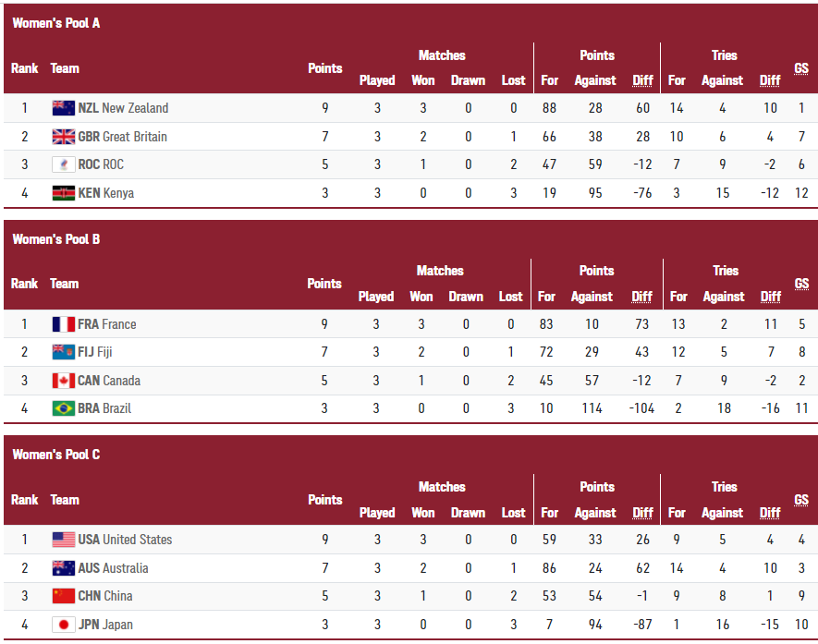This screenshot has height=644, width=818.
Task: Click the France flag icon
Action: [x=63, y=324]
